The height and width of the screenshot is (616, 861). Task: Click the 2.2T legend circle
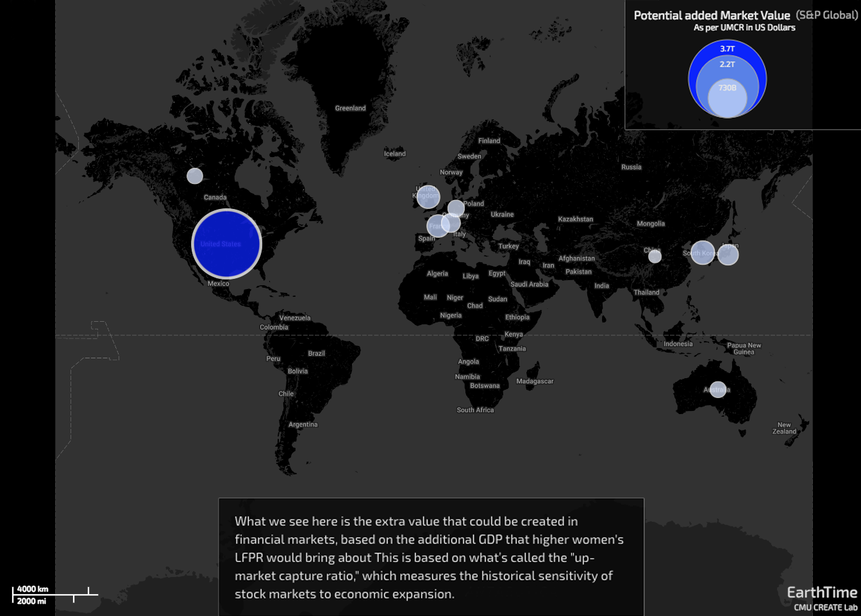point(727,65)
